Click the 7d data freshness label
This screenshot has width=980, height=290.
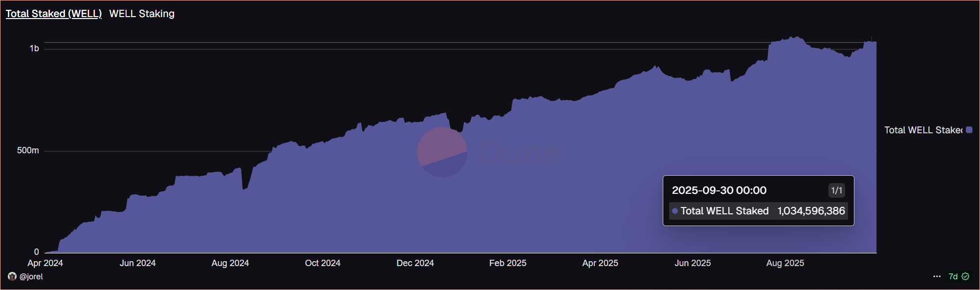(953, 276)
